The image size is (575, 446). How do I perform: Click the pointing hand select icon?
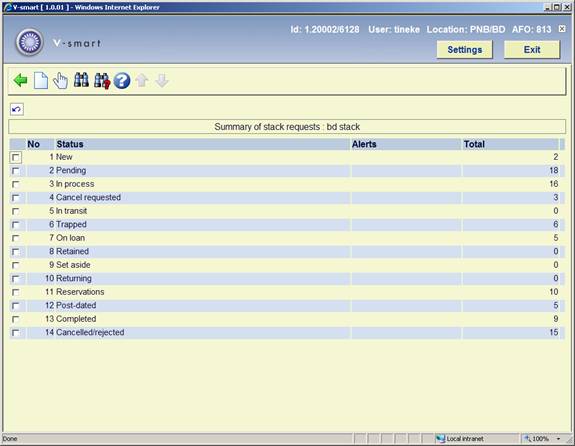coord(61,80)
